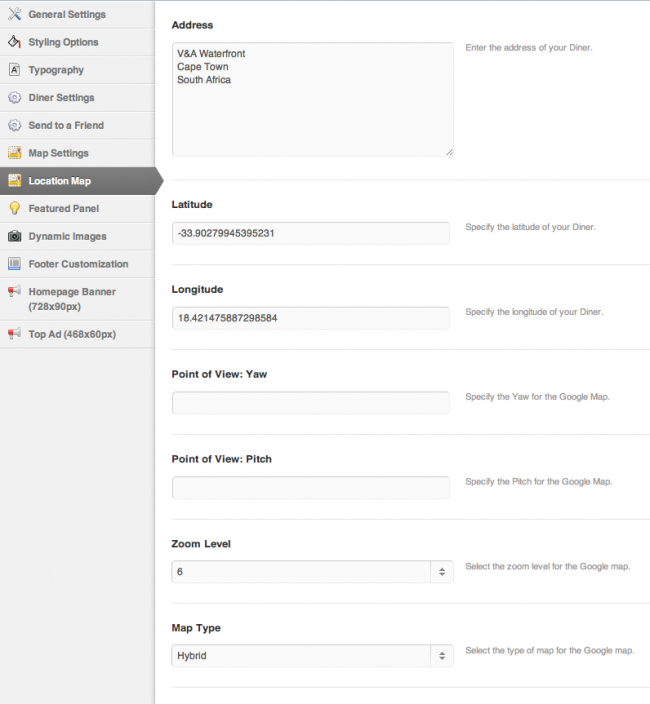Click the Homepage Banner megaphone icon

[x=14, y=292]
